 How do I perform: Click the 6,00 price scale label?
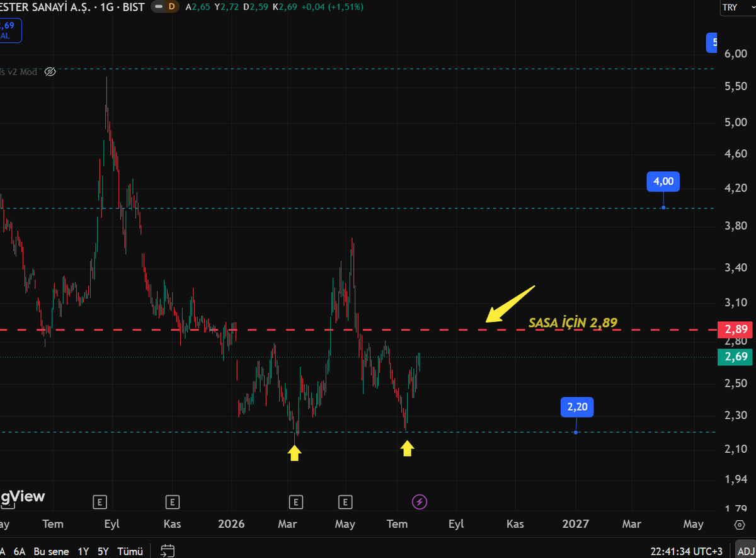(736, 54)
